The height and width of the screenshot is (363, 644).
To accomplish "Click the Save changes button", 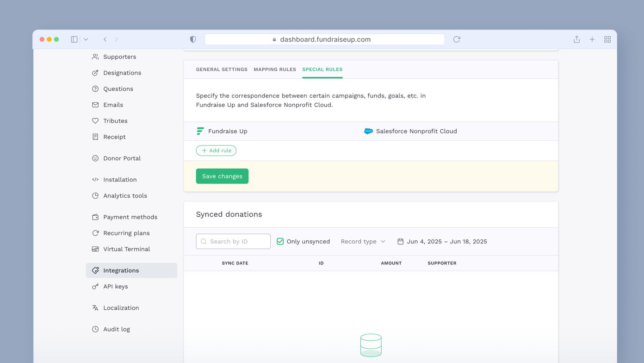I will click(x=222, y=176).
